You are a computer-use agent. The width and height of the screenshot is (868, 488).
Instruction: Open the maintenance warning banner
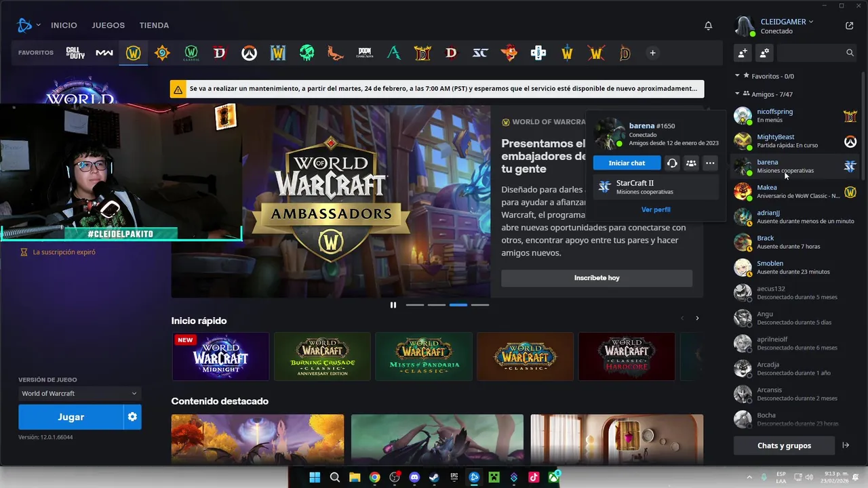click(x=437, y=89)
